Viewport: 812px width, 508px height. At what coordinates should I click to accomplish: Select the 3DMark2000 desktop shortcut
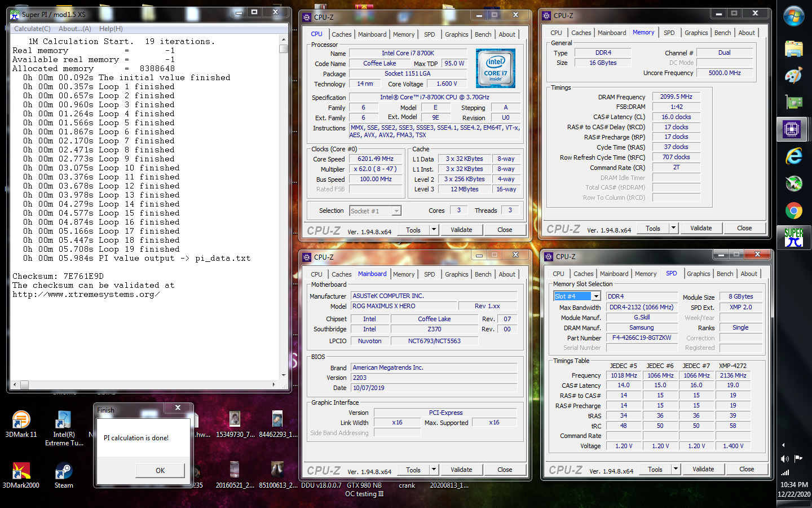21,475
